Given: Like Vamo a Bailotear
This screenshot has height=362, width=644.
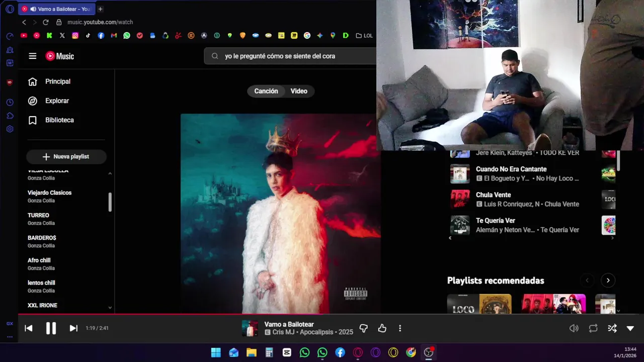Looking at the screenshot, I should [x=382, y=328].
